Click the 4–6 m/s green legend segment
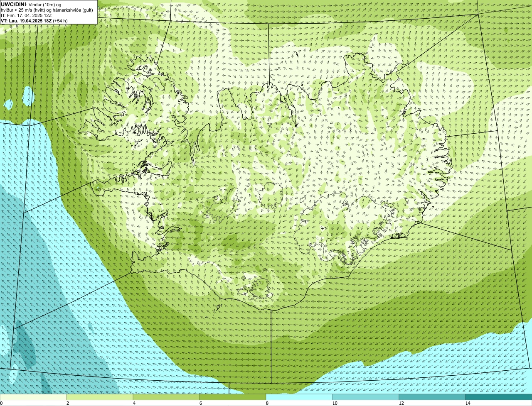532x406 pixels. click(x=166, y=397)
